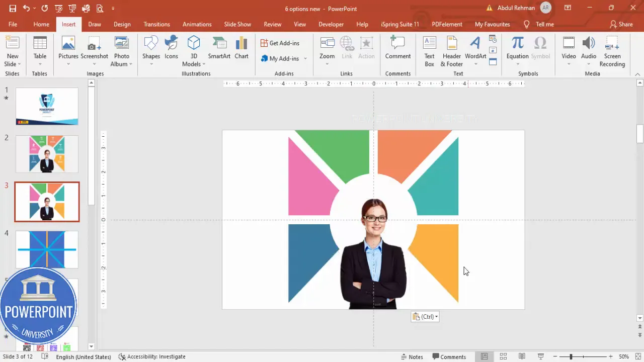This screenshot has height=362, width=644.
Task: Insert an Equation
Action: (x=517, y=51)
